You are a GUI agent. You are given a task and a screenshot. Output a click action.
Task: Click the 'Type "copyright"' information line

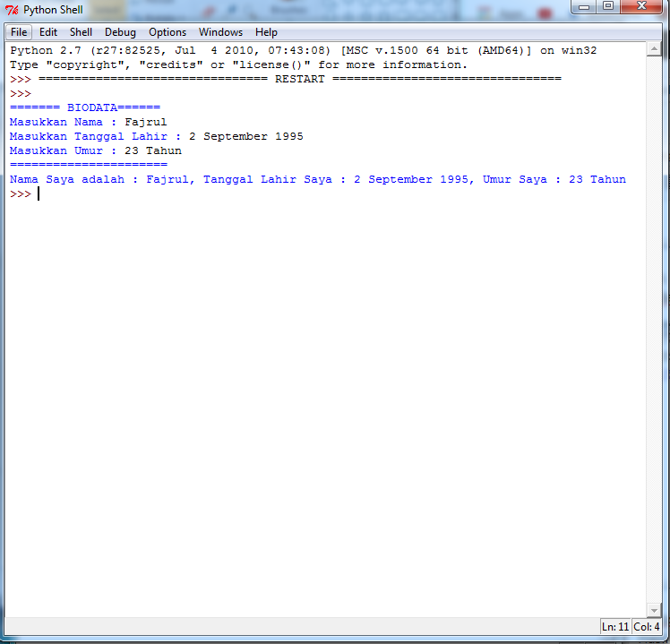(238, 65)
